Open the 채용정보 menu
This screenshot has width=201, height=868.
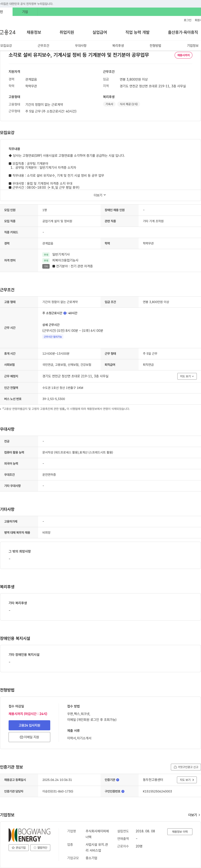pyautogui.click(x=34, y=32)
